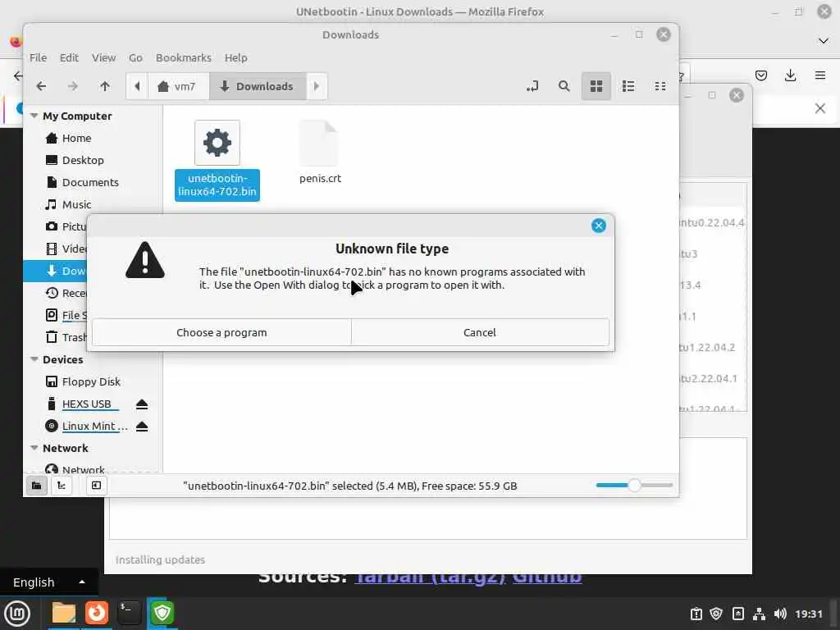Click the path bar left arrow
Image resolution: width=840 pixels, height=630 pixels.
coord(137,86)
